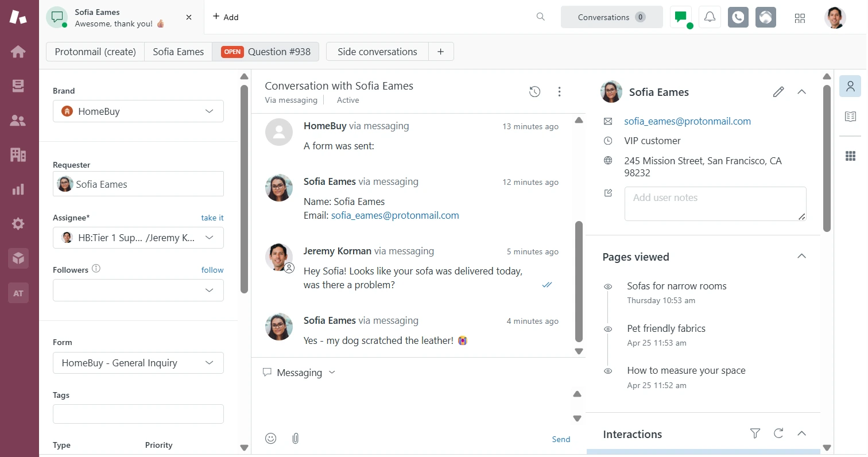Screen dimensions: 868x457
Task: Edit Sofia Eames profile with pencil icon
Action: [778, 92]
